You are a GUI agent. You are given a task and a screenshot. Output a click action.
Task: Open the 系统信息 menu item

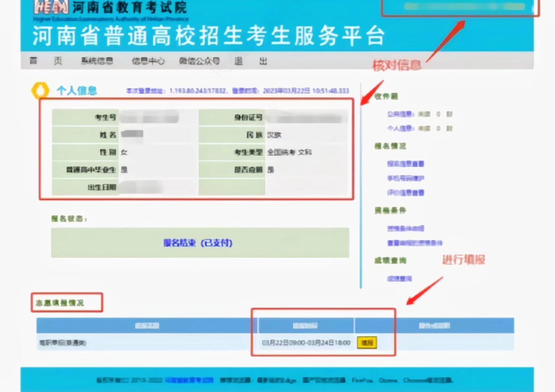tap(97, 61)
